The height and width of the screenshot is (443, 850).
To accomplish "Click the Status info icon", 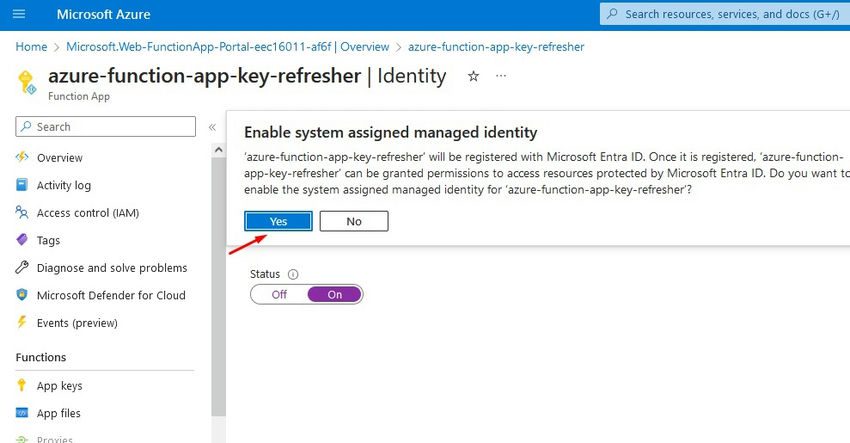I will click(293, 274).
